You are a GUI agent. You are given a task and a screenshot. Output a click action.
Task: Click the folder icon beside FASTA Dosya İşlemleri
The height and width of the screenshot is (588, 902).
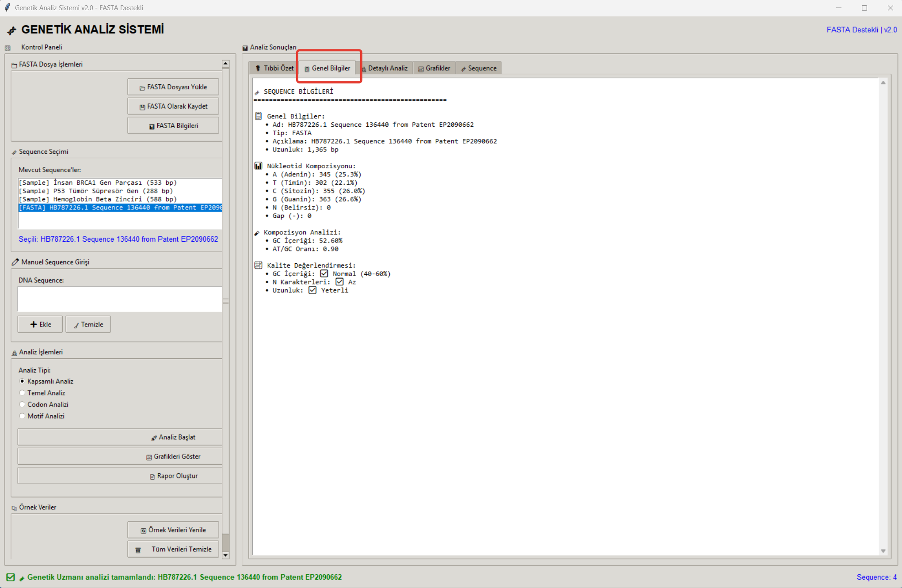pos(14,65)
